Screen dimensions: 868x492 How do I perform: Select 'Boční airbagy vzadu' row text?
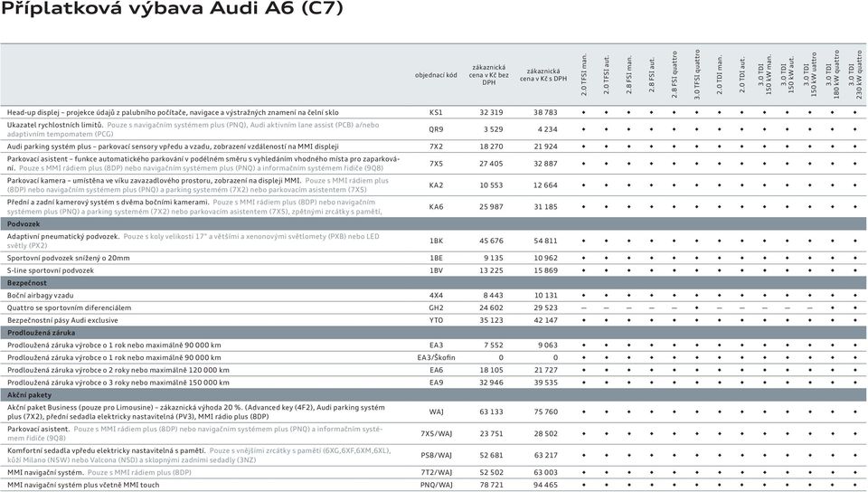pos(40,296)
